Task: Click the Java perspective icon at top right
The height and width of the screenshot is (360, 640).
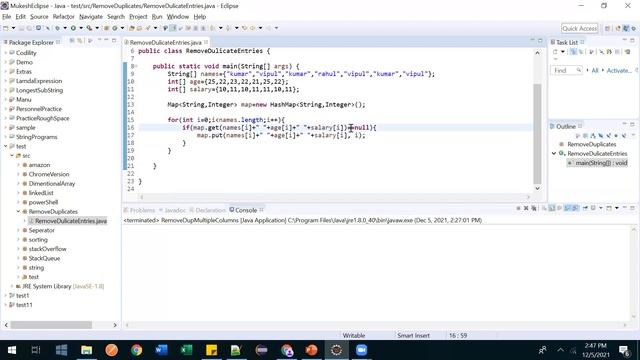Action: coord(626,28)
